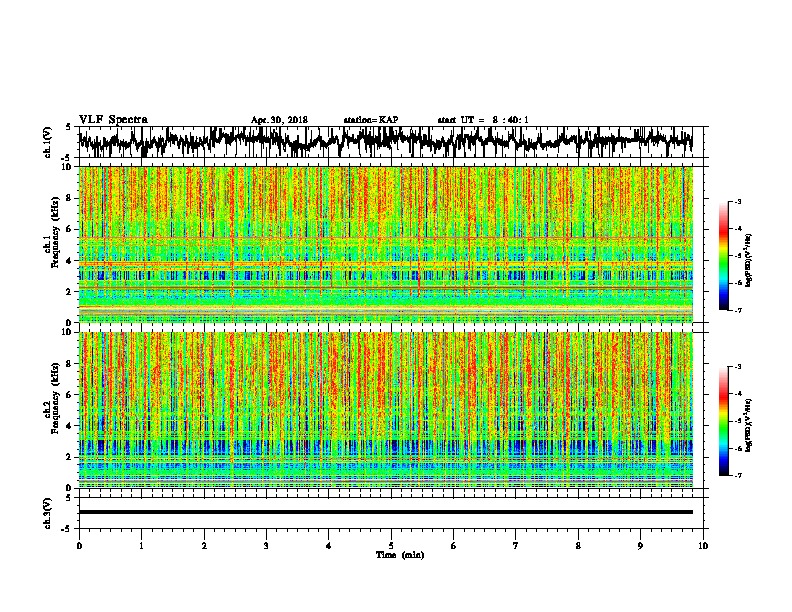Click the time axis tick label "9"
792x612 pixels.
640,546
